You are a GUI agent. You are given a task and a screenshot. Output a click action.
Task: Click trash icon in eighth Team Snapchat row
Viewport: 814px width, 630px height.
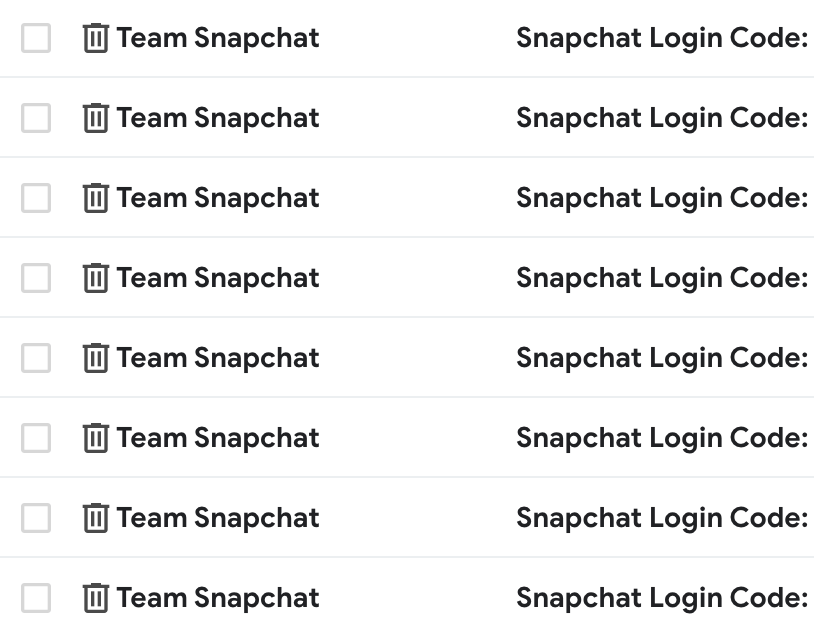point(96,597)
